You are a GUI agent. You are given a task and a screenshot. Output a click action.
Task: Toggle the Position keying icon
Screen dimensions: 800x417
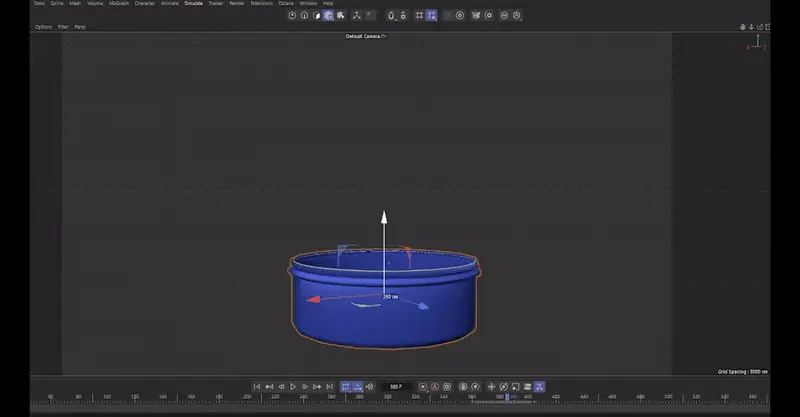(491, 387)
